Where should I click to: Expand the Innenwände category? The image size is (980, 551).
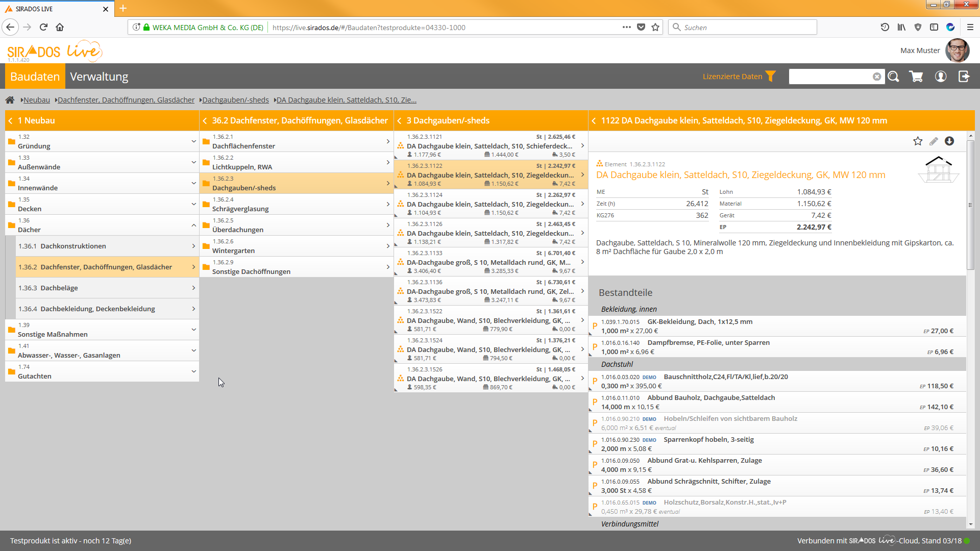[193, 183]
